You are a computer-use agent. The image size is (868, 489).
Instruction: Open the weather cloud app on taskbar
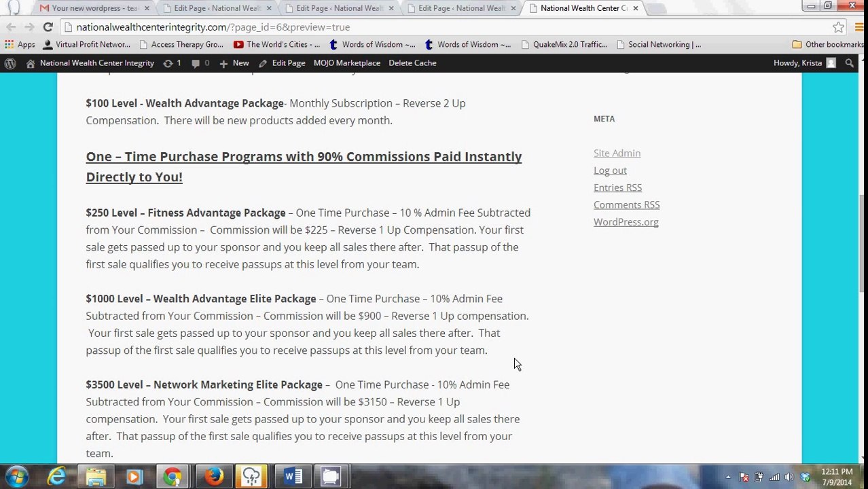tap(251, 477)
